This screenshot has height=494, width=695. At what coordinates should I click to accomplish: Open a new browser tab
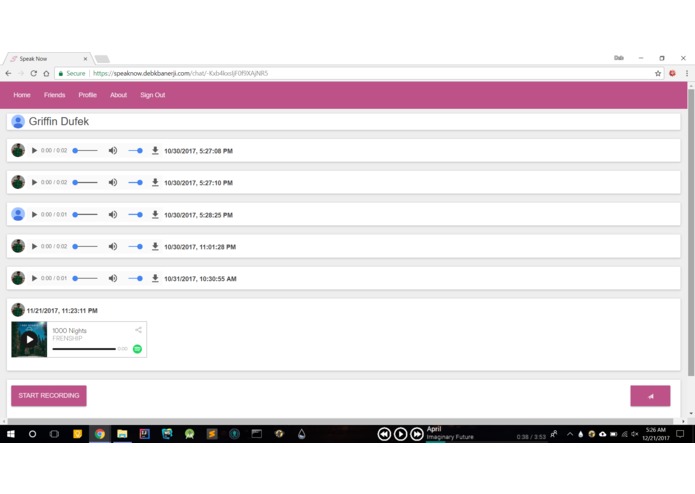point(102,59)
